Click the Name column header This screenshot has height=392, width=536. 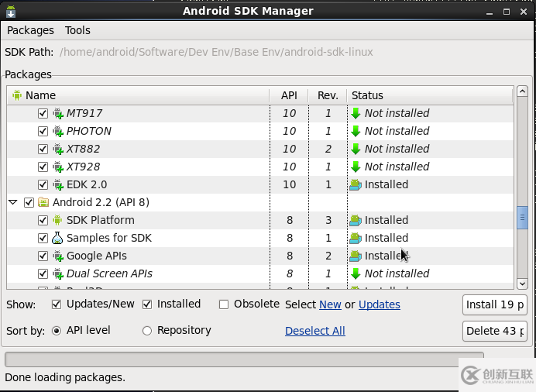pyautogui.click(x=138, y=95)
